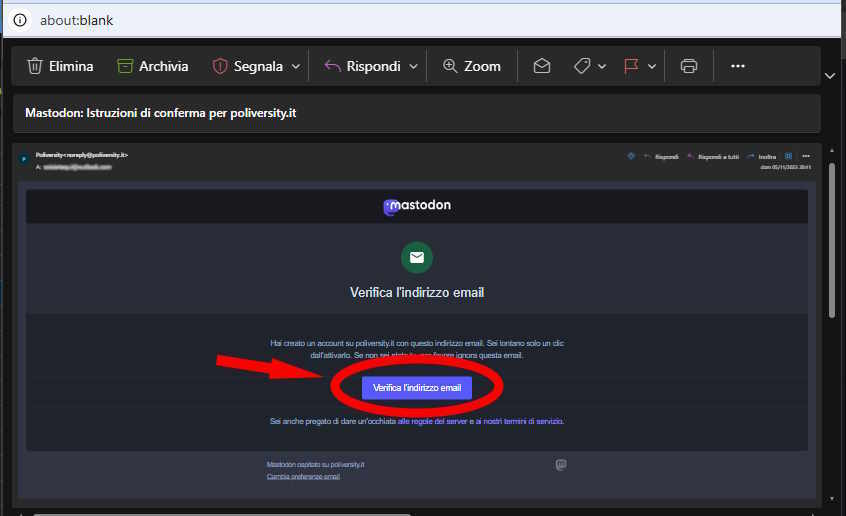Viewport: 846px width, 516px height.
Task: Click the Segnala shield button
Action: coord(248,66)
